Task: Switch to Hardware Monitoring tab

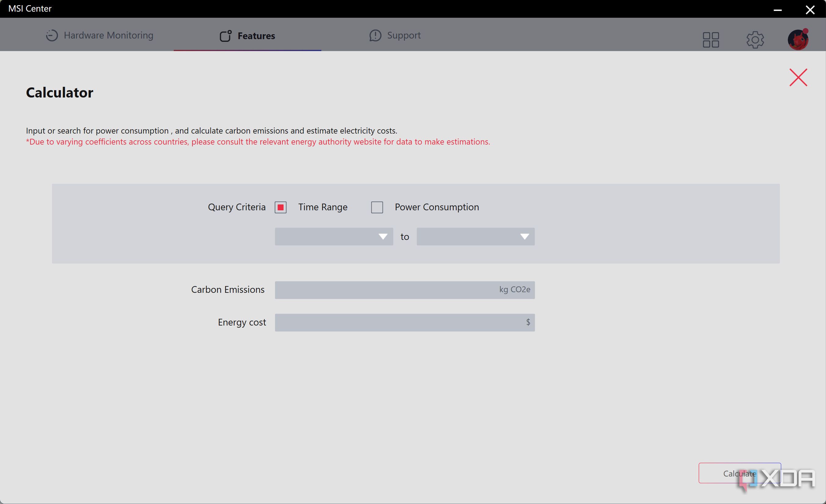Action: (x=100, y=35)
